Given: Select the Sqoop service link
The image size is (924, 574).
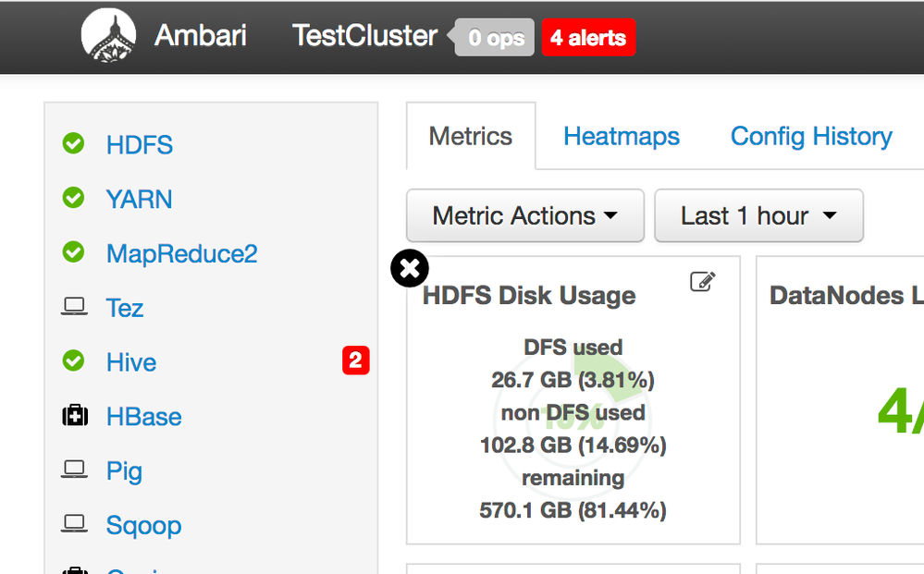Looking at the screenshot, I should [x=143, y=525].
